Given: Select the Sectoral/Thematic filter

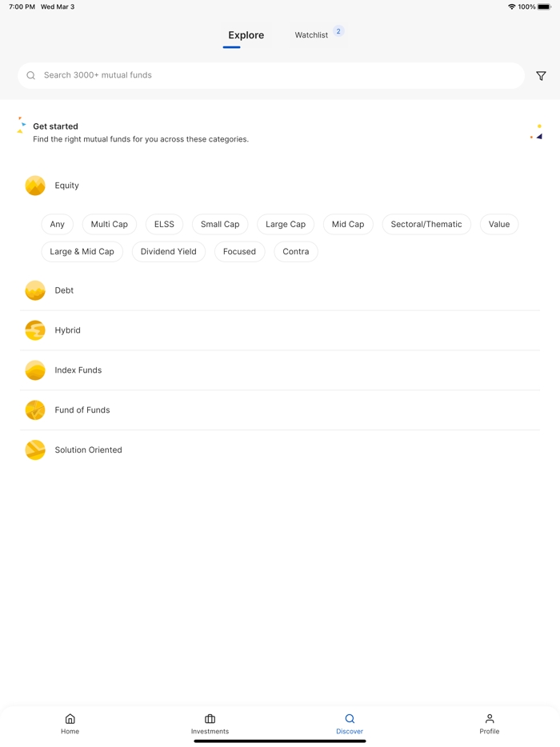Looking at the screenshot, I should click(x=426, y=224).
